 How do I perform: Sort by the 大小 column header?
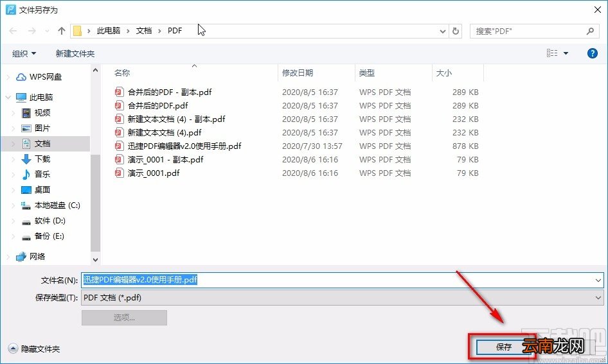click(x=444, y=73)
